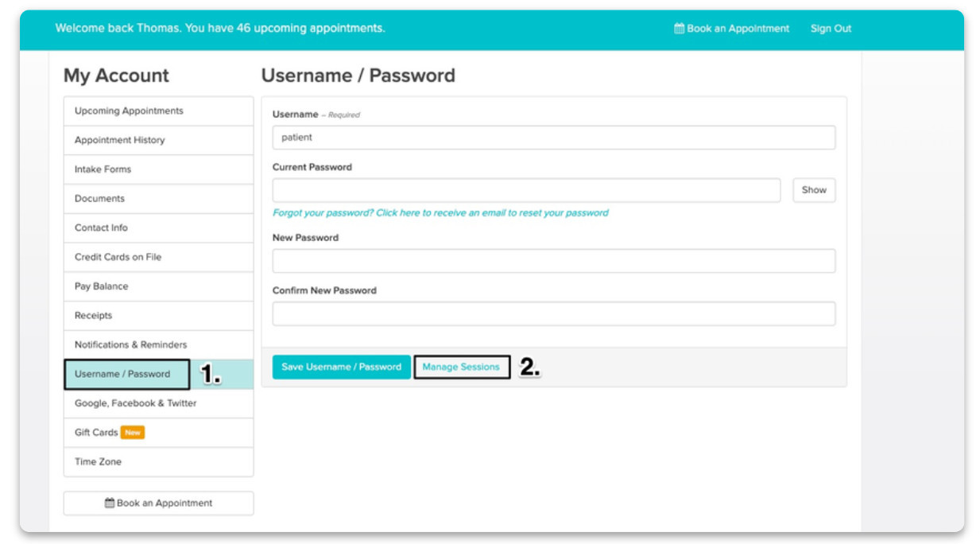This screenshot has width=980, height=544.
Task: Click Sign Out in header
Action: click(831, 29)
